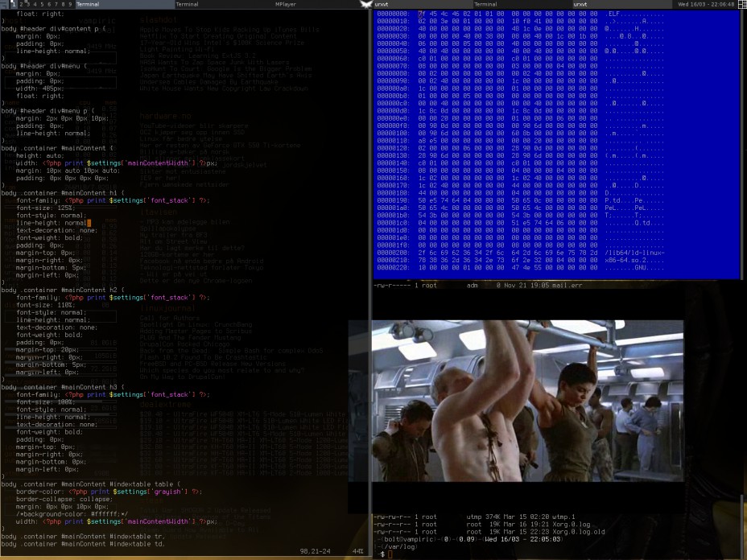
Task: Open workspace tag 6
Action: [50, 4]
